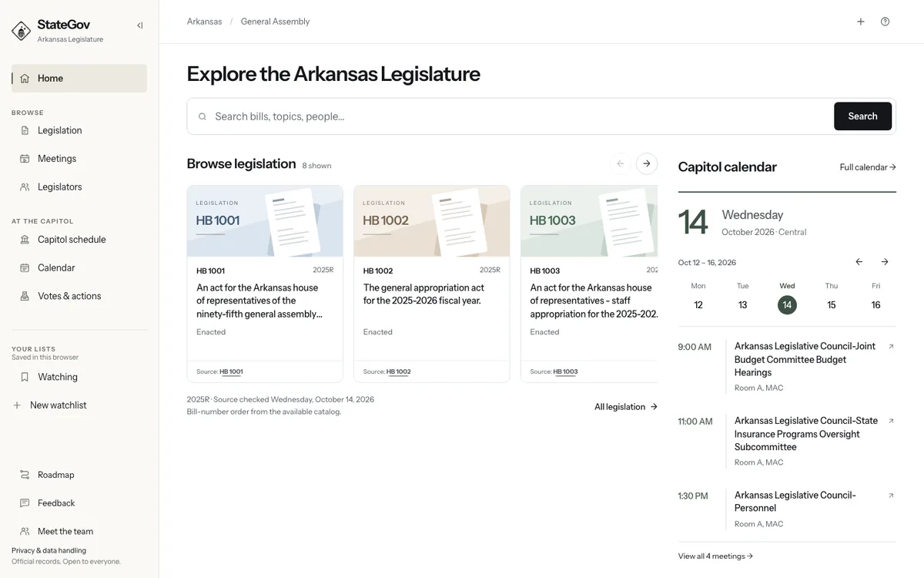The width and height of the screenshot is (924, 578).
Task: Click the Legislation document icon
Action: tap(25, 130)
